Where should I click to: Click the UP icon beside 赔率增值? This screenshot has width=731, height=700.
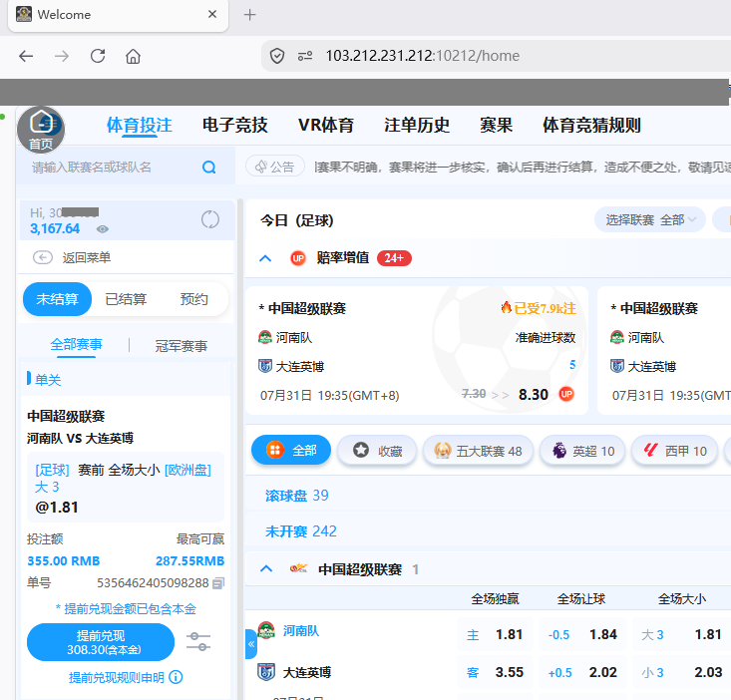click(x=298, y=258)
